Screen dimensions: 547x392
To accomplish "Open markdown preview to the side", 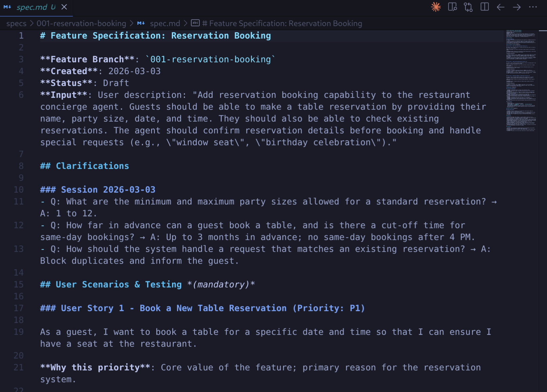I will [x=452, y=7].
